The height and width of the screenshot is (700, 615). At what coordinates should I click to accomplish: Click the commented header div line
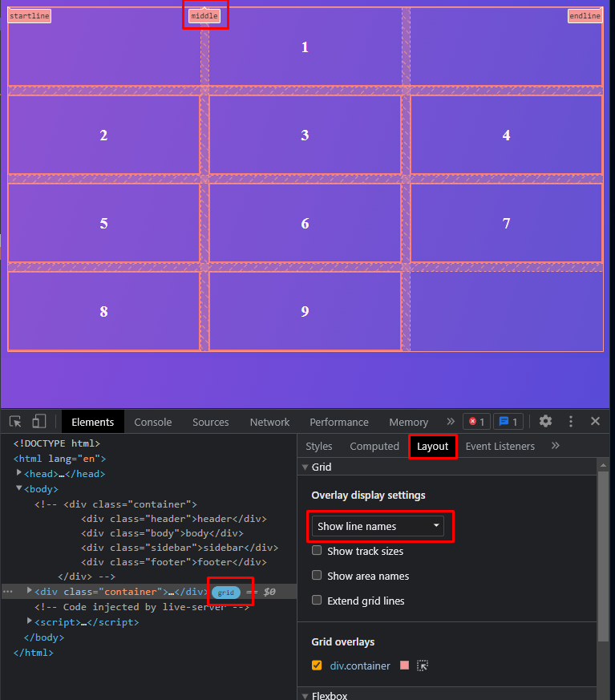click(174, 519)
